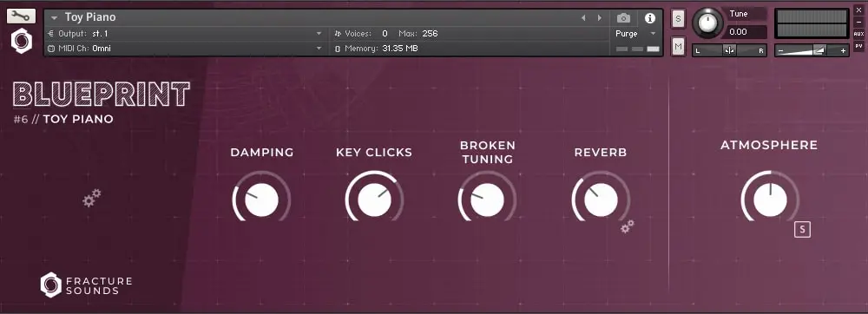The width and height of the screenshot is (868, 314).
Task: Show the instrument info panel
Action: click(x=650, y=18)
